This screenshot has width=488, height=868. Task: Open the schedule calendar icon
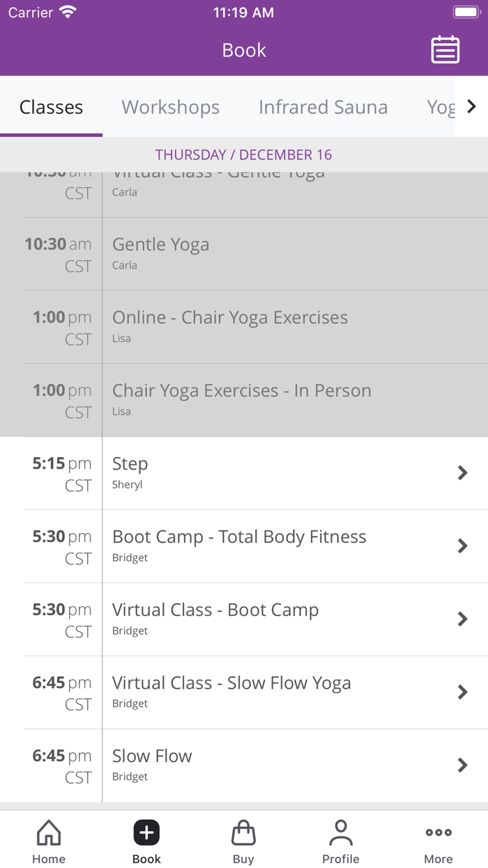pos(445,50)
